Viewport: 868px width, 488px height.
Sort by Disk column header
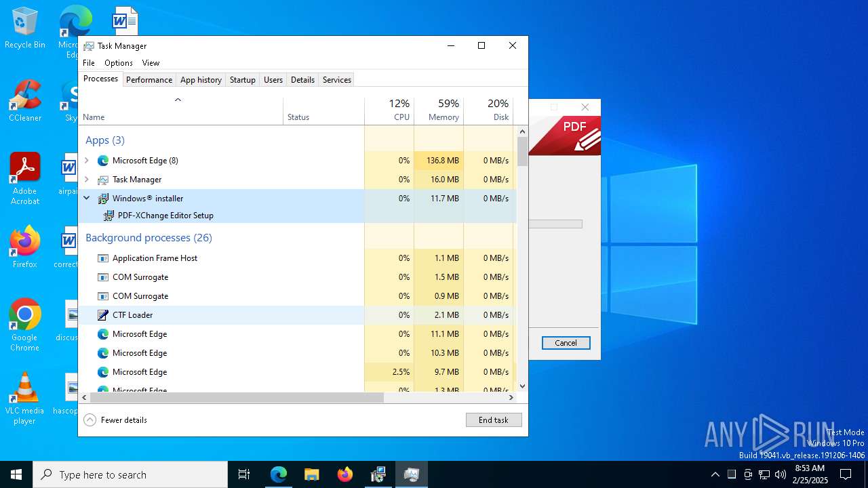(x=488, y=110)
